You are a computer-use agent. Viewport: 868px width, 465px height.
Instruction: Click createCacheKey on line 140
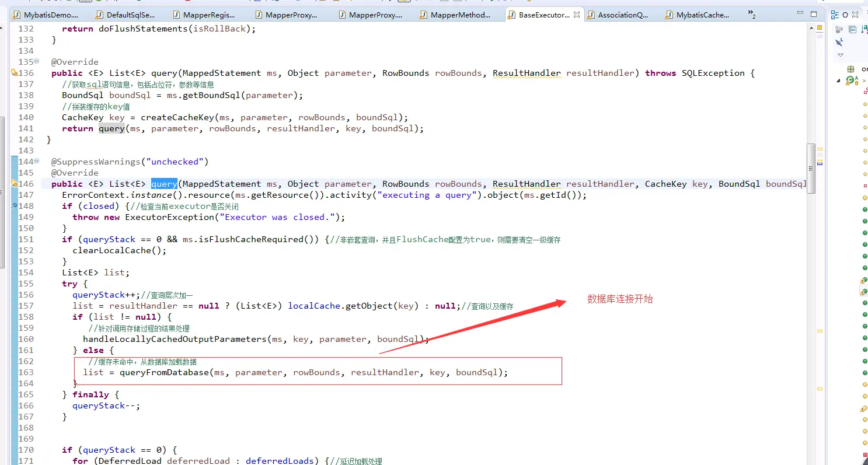tap(177, 117)
